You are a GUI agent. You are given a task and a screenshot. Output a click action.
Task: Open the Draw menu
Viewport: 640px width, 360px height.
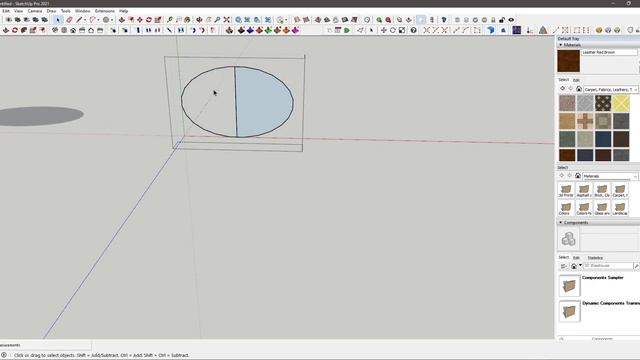[51, 11]
